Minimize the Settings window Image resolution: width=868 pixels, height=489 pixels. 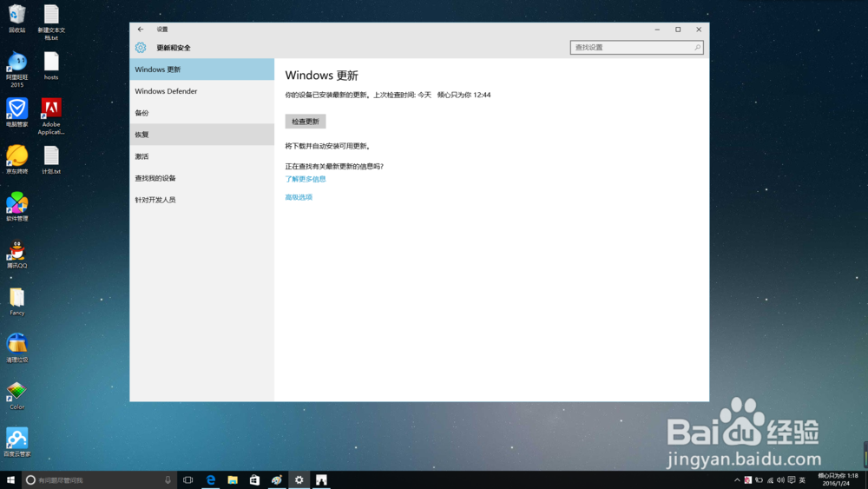click(657, 30)
